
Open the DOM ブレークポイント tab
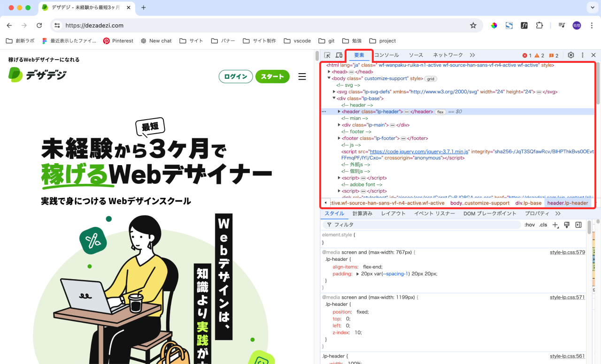click(490, 213)
